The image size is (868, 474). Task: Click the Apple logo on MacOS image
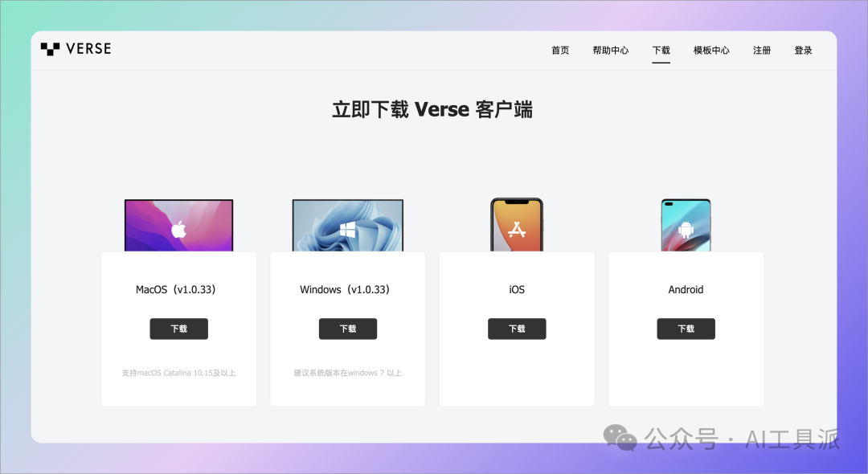coord(178,228)
